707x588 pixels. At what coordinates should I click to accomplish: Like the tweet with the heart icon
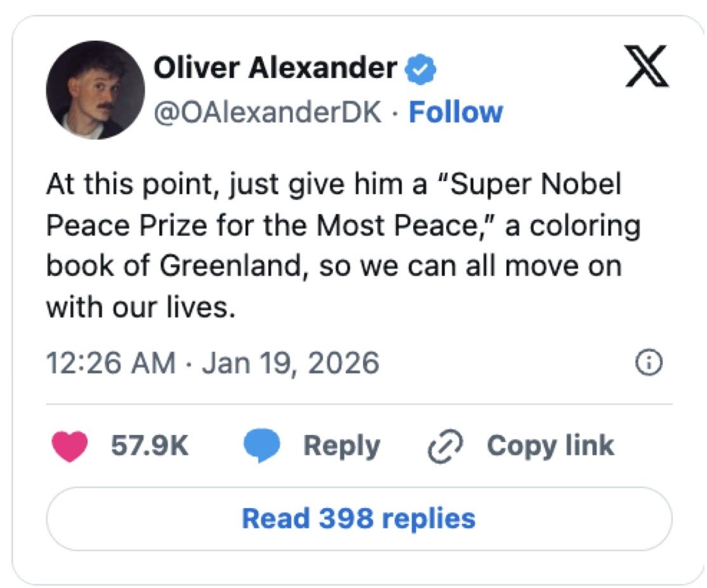(x=69, y=446)
